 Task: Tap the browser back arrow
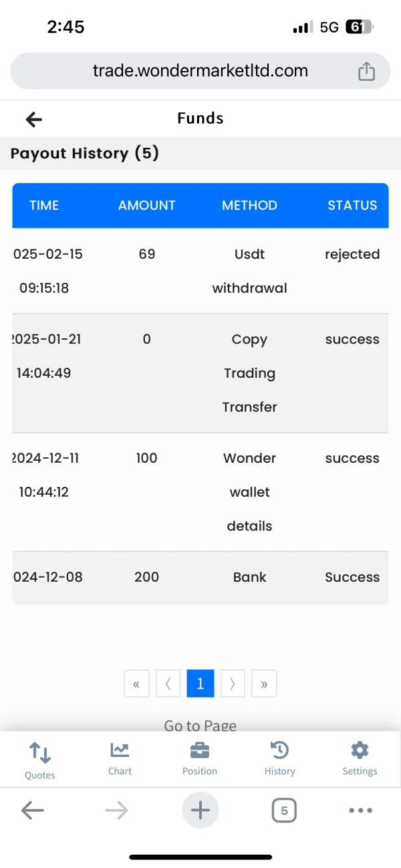pyautogui.click(x=32, y=810)
